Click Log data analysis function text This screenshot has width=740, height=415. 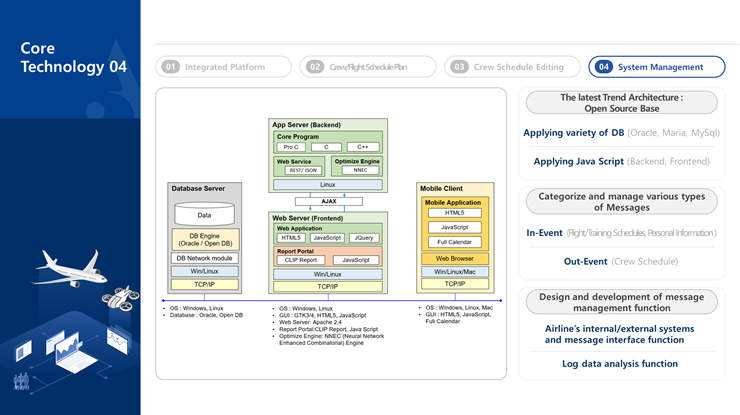[x=620, y=364]
